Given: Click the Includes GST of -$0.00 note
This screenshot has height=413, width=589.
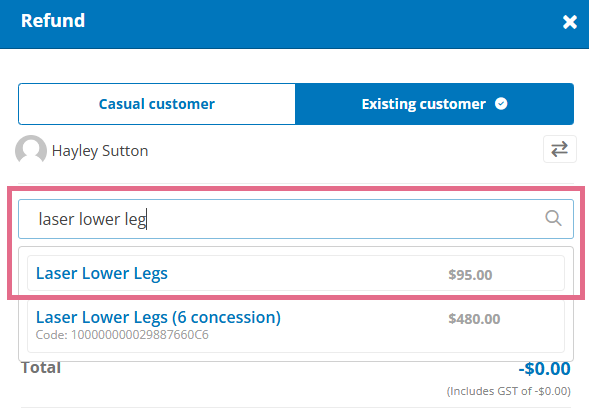Looking at the screenshot, I should coord(509,391).
